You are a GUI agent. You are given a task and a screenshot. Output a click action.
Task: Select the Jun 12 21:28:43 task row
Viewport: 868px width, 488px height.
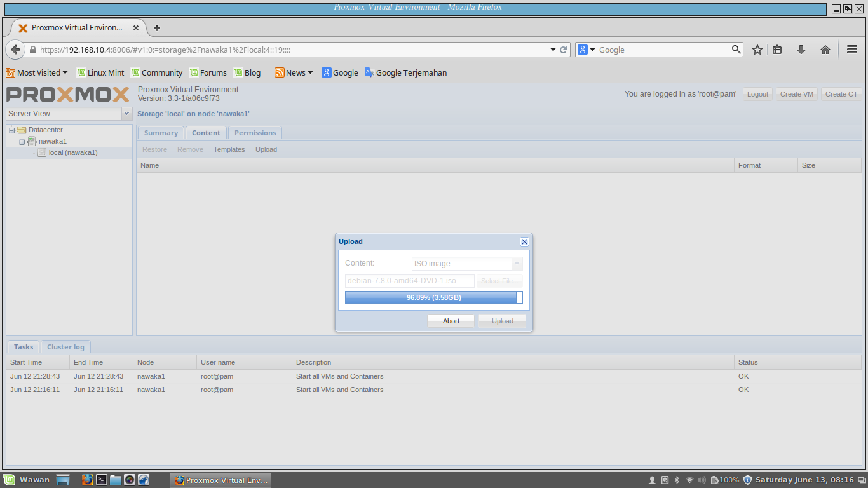point(434,376)
